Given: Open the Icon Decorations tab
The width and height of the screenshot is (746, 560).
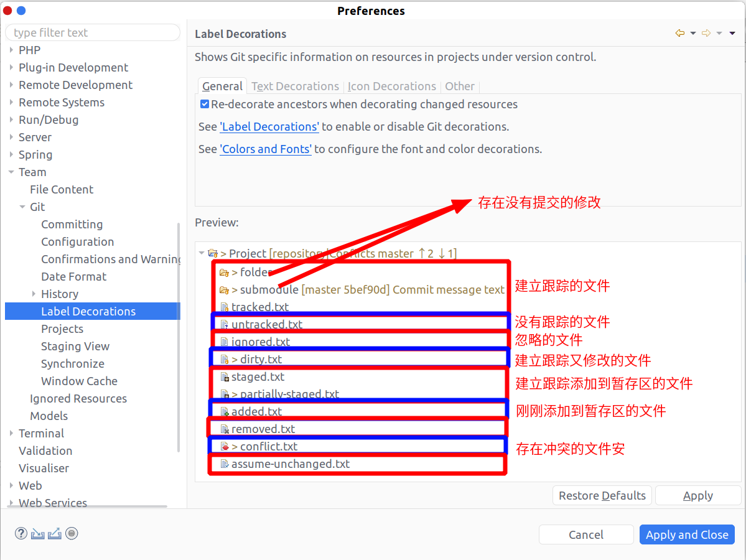Looking at the screenshot, I should [392, 86].
